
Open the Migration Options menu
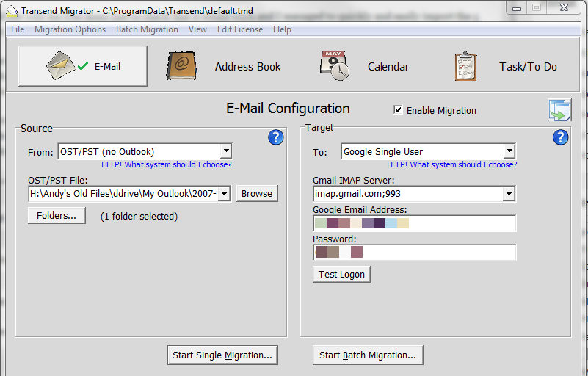pyautogui.click(x=70, y=29)
